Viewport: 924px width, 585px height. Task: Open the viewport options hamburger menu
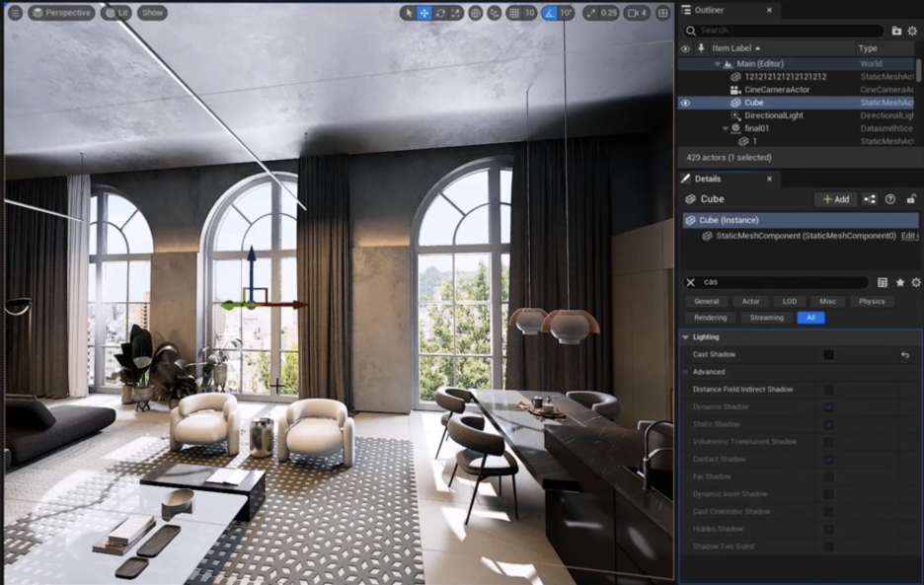coord(16,13)
